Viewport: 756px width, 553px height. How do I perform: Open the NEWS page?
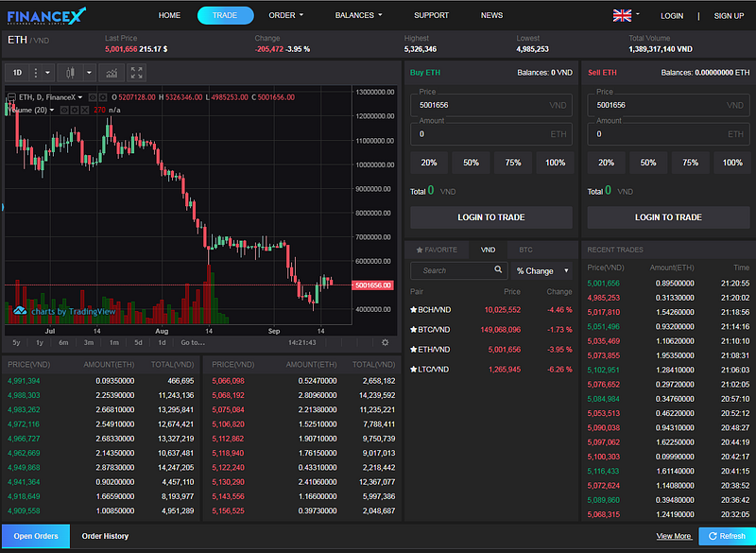(491, 15)
